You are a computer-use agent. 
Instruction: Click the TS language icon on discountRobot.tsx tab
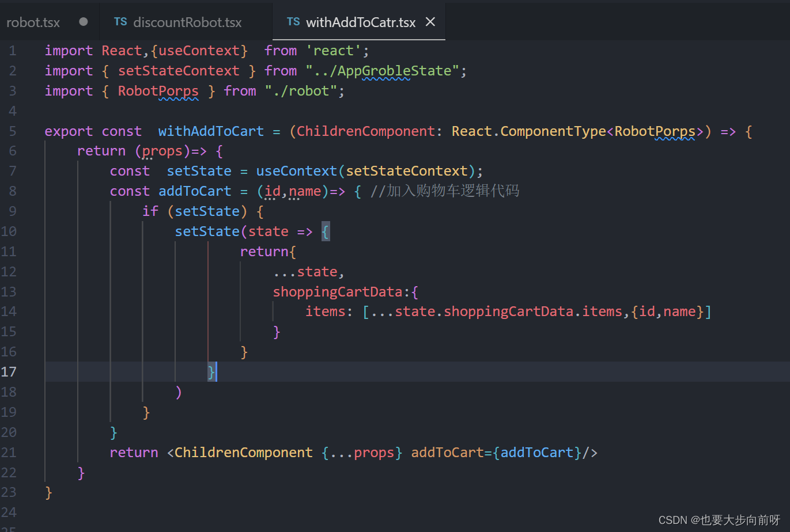(120, 22)
